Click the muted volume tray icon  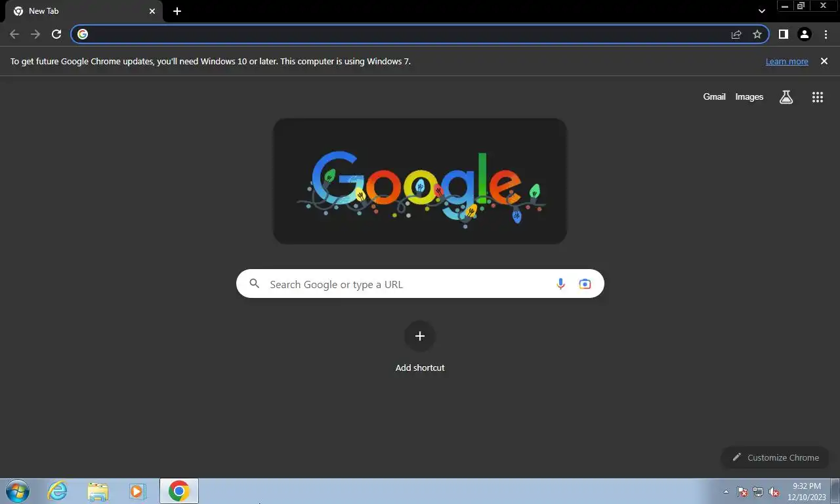774,492
